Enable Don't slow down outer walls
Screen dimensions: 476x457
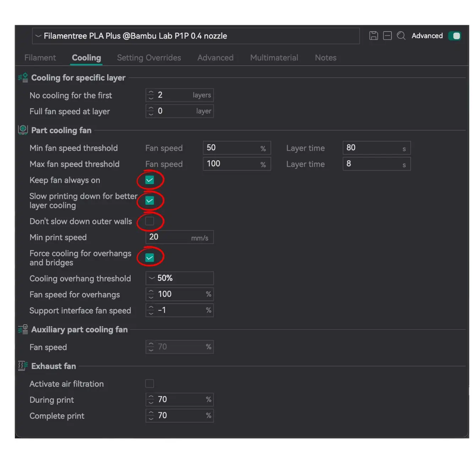pos(150,221)
